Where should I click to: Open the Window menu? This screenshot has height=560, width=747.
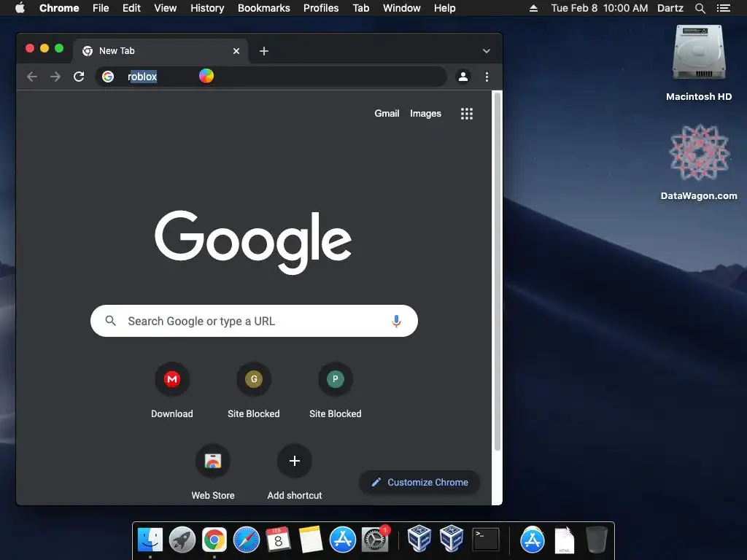pos(402,8)
